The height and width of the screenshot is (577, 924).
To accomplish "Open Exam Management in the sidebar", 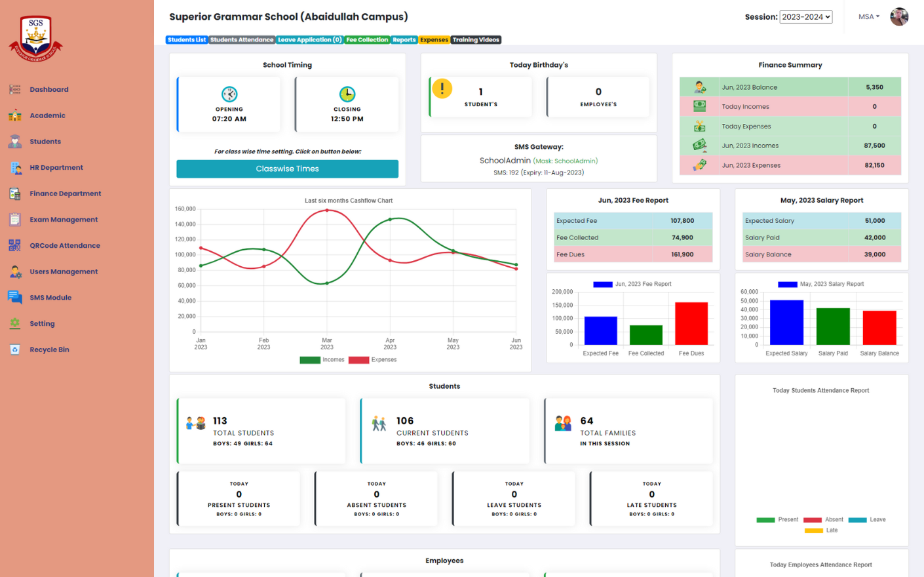I will [x=64, y=220].
